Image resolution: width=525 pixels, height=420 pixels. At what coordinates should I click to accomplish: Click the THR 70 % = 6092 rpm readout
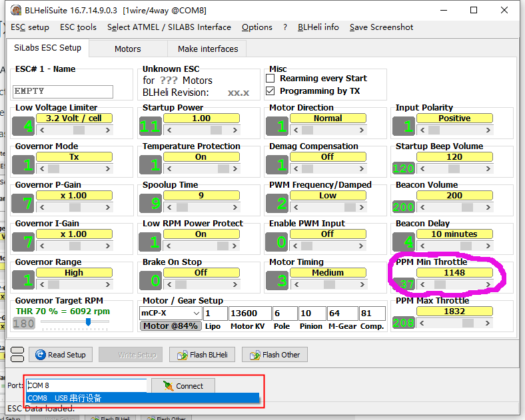click(63, 312)
